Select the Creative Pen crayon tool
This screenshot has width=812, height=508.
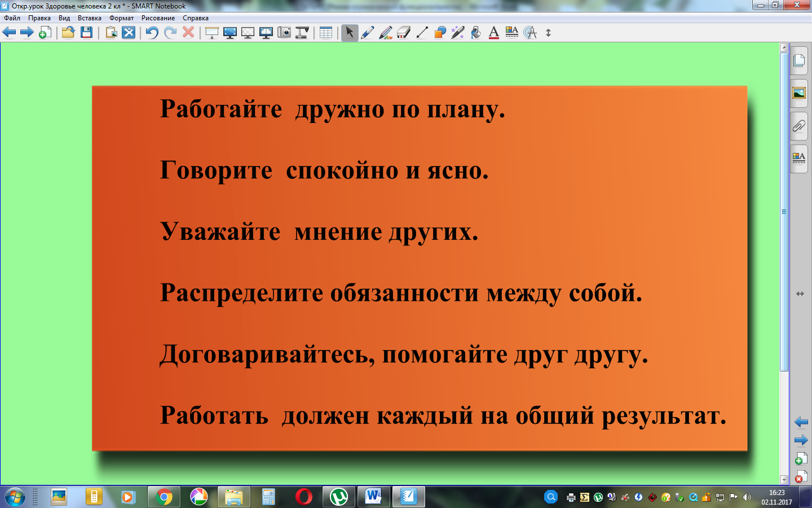(x=386, y=33)
